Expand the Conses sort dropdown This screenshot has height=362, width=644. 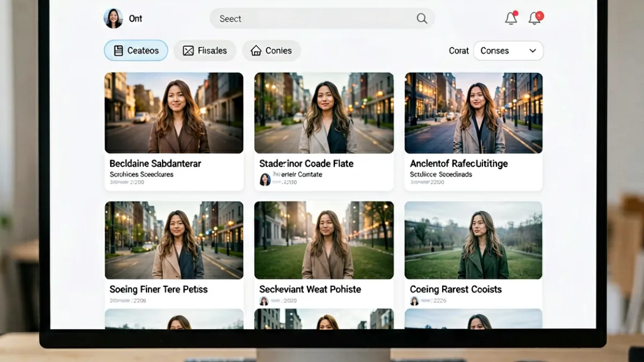[x=508, y=50]
